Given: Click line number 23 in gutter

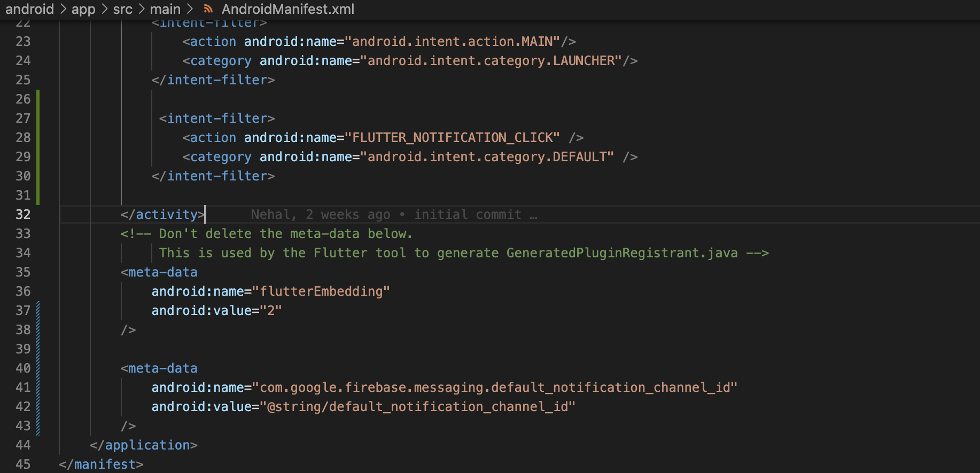Looking at the screenshot, I should click(23, 42).
